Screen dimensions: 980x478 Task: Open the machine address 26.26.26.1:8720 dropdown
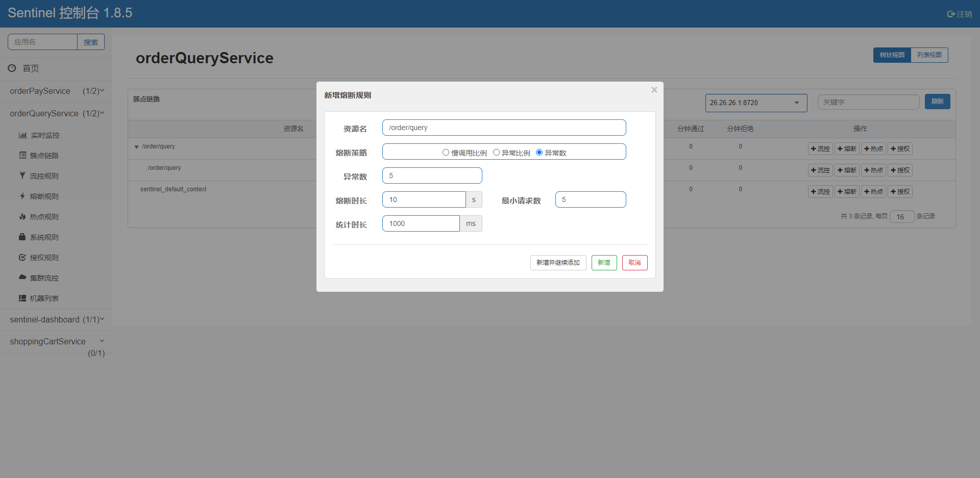(756, 103)
